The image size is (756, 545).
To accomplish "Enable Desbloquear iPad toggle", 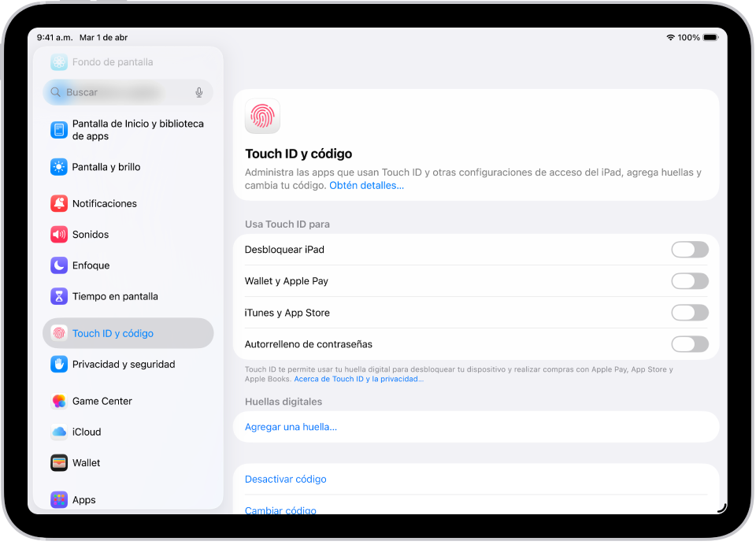I will pos(690,249).
